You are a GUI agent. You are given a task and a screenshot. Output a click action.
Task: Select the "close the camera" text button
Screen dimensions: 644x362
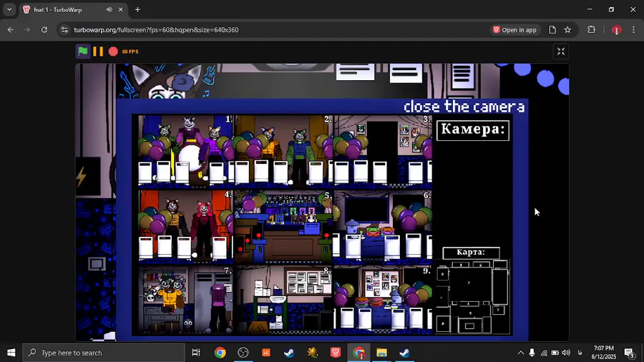pyautogui.click(x=464, y=107)
